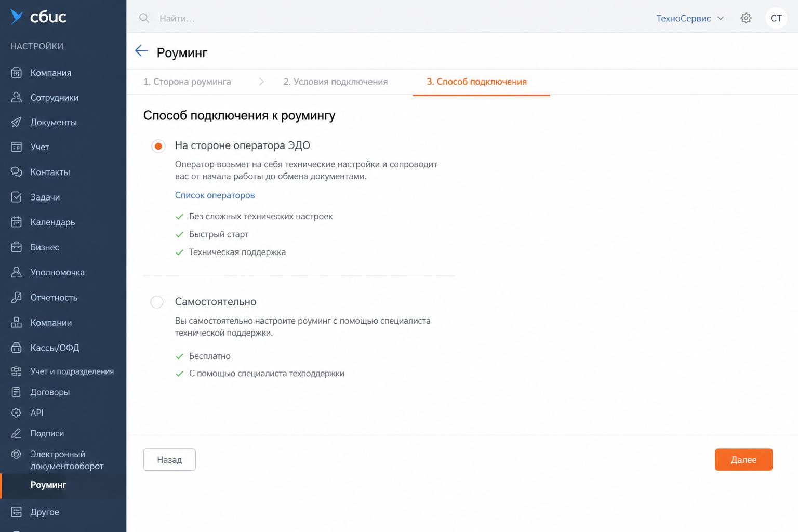
Task: Open Подписи menu label
Action: click(47, 433)
